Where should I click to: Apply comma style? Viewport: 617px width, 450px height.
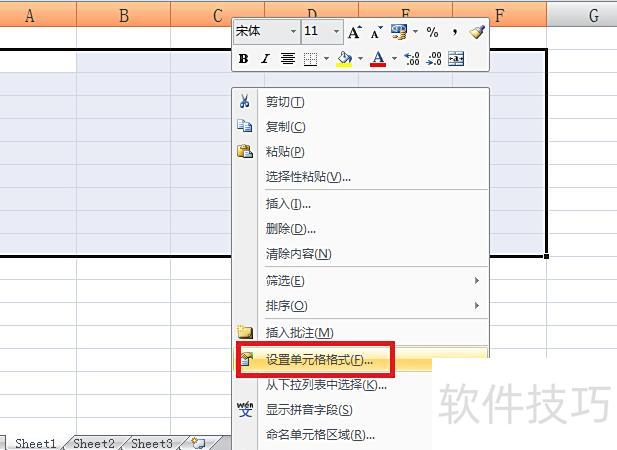click(455, 32)
